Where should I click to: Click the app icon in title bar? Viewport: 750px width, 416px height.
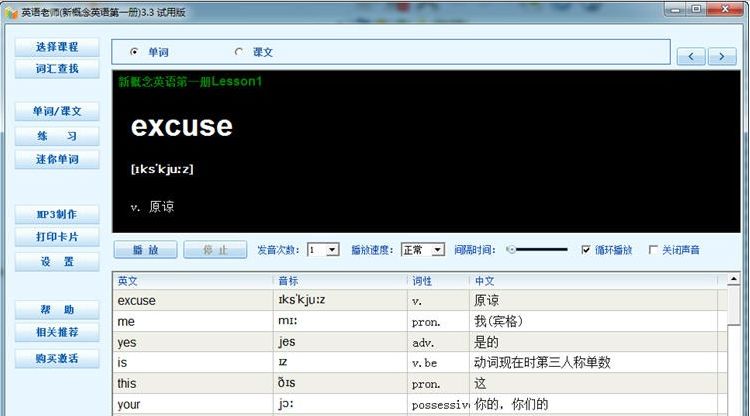11,9
